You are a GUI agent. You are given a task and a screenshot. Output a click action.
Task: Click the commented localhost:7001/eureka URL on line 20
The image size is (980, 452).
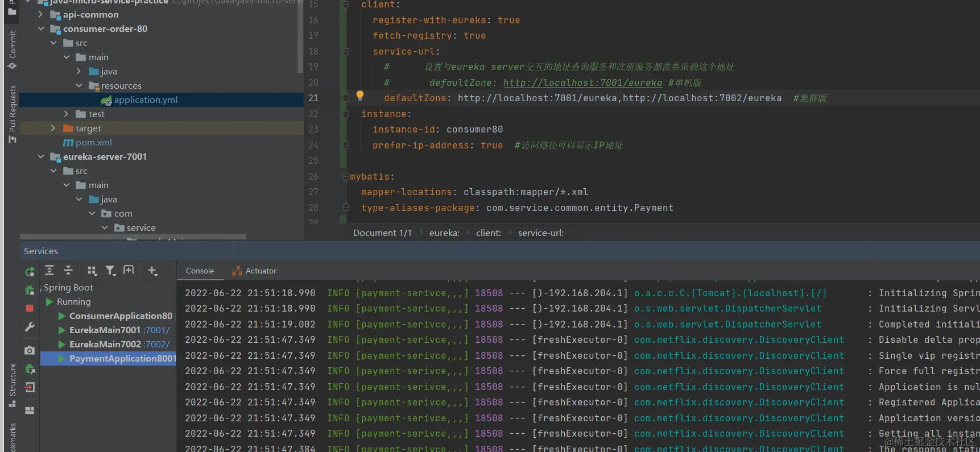coord(583,83)
